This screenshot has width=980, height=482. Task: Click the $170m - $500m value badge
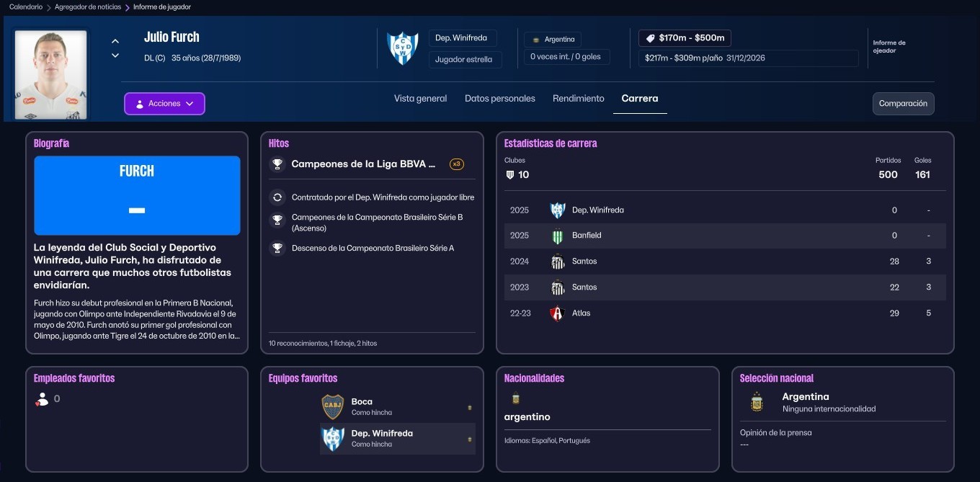685,38
